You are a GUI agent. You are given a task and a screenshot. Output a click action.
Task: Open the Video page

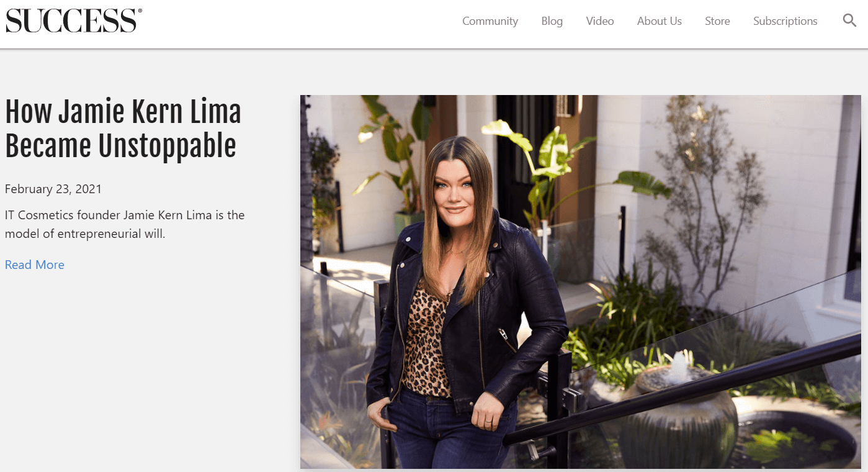click(600, 21)
